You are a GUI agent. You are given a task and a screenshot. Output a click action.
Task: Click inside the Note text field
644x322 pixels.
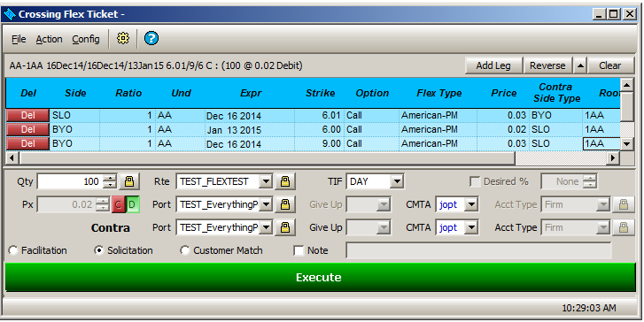pyautogui.click(x=478, y=250)
